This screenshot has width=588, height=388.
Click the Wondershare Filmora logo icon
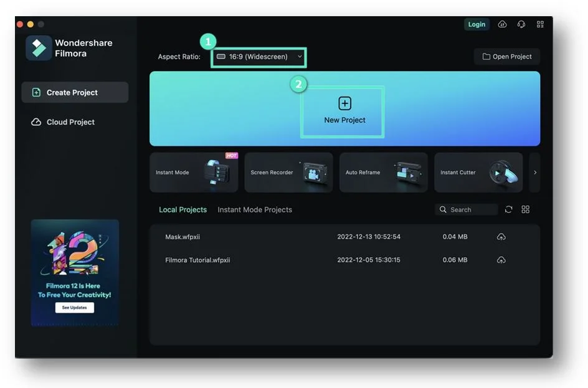point(39,48)
